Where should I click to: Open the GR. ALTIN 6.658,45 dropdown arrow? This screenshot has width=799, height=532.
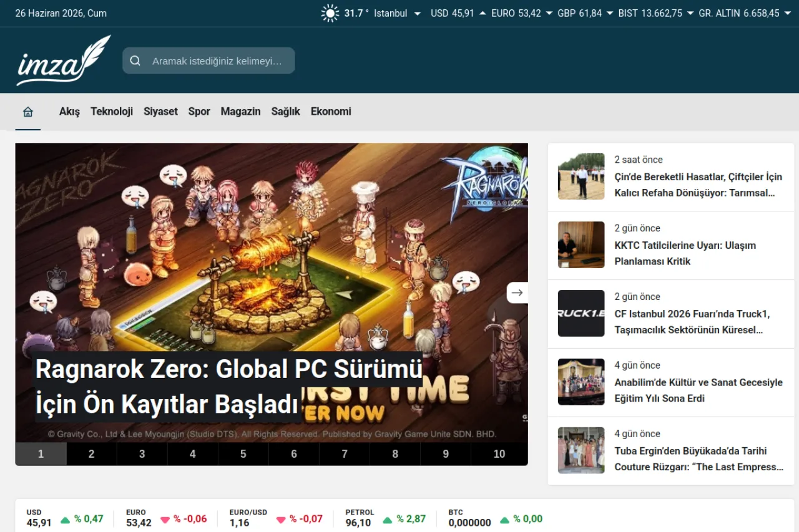pos(787,13)
